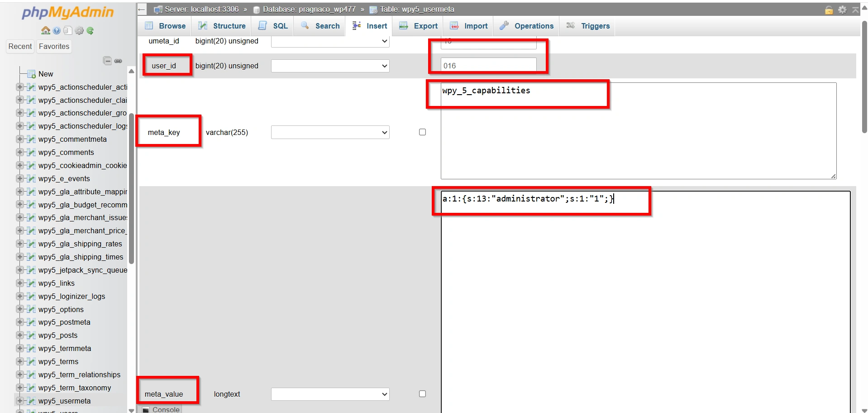This screenshot has height=413, width=868.
Task: Click the page-related lock icon top right
Action: point(829,10)
